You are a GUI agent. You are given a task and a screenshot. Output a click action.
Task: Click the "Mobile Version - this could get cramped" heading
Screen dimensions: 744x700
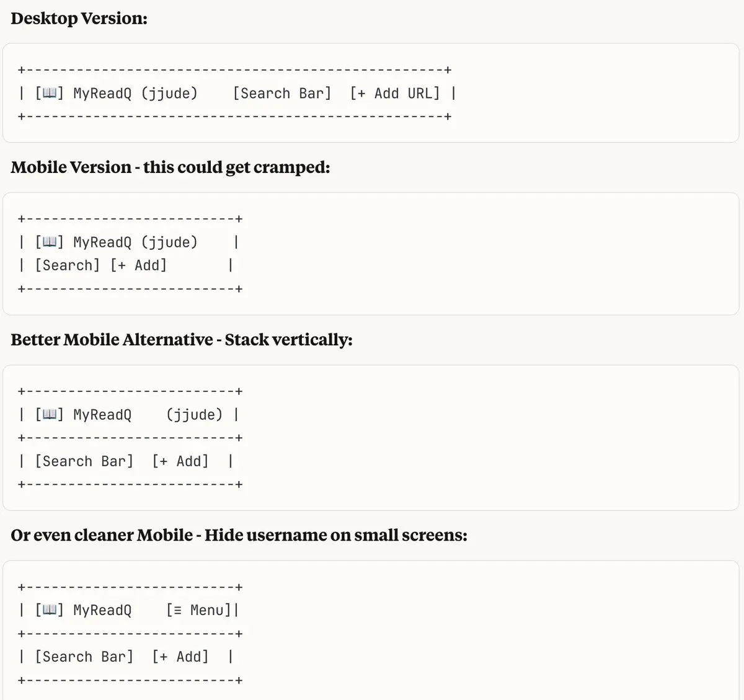pyautogui.click(x=170, y=167)
